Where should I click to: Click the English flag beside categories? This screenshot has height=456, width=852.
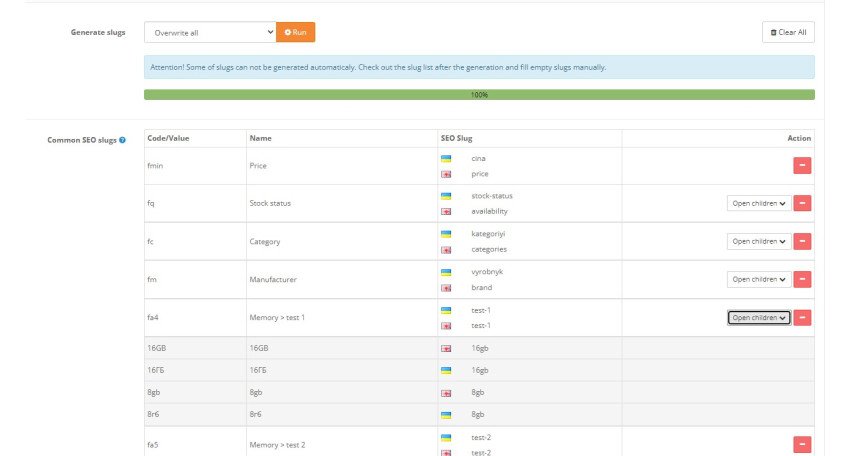pyautogui.click(x=446, y=249)
